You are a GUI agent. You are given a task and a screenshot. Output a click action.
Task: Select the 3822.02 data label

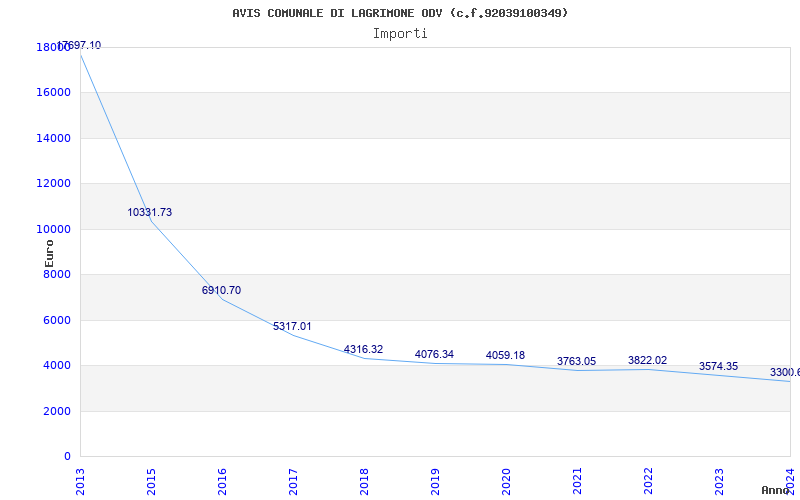tap(647, 361)
